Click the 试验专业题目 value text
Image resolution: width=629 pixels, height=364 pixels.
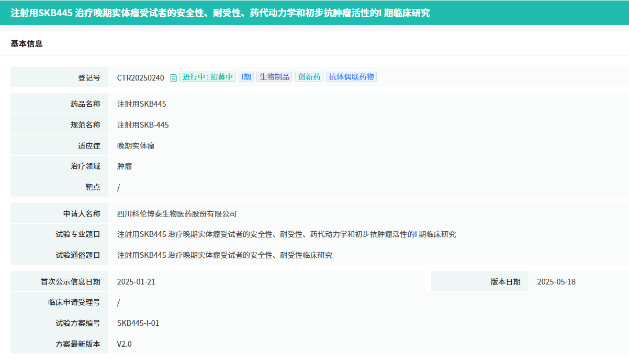[286, 234]
